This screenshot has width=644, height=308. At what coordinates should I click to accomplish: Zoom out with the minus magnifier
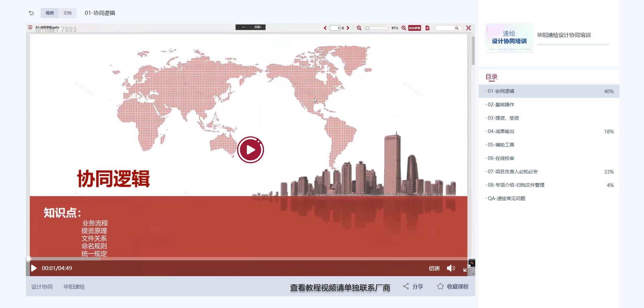coord(359,28)
